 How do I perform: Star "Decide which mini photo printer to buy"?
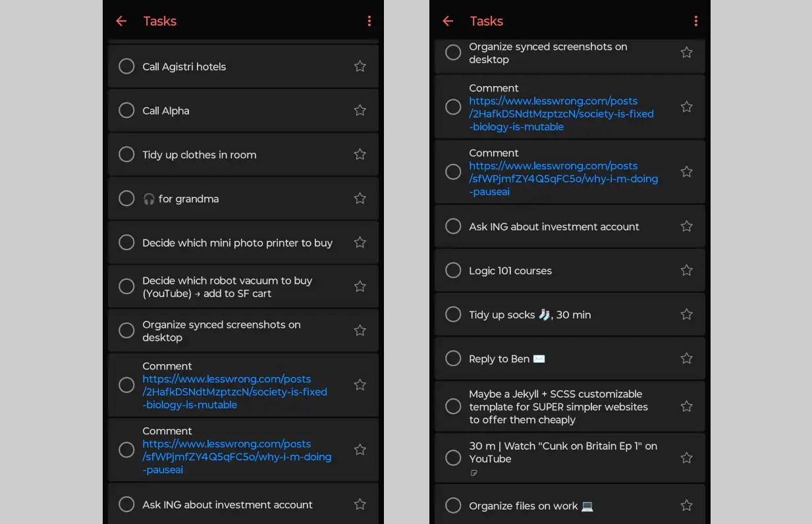[360, 242]
